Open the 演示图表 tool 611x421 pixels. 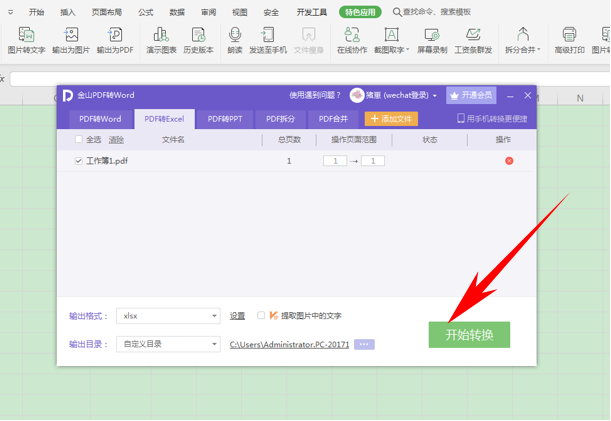161,40
